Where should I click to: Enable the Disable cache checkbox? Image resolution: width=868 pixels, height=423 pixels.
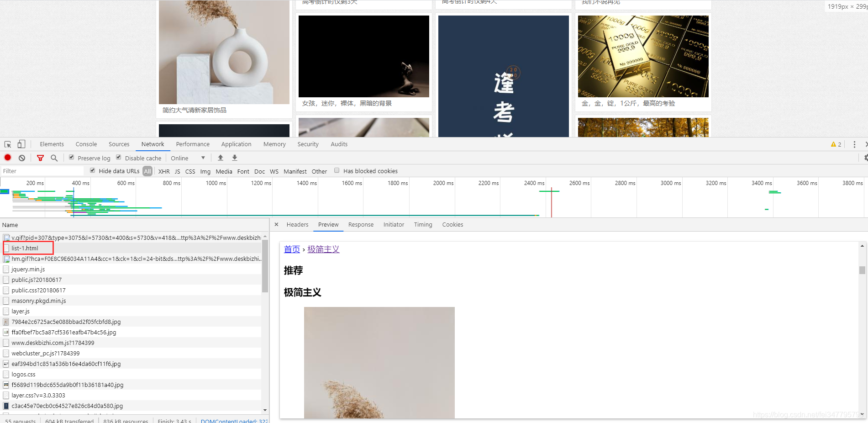118,157
